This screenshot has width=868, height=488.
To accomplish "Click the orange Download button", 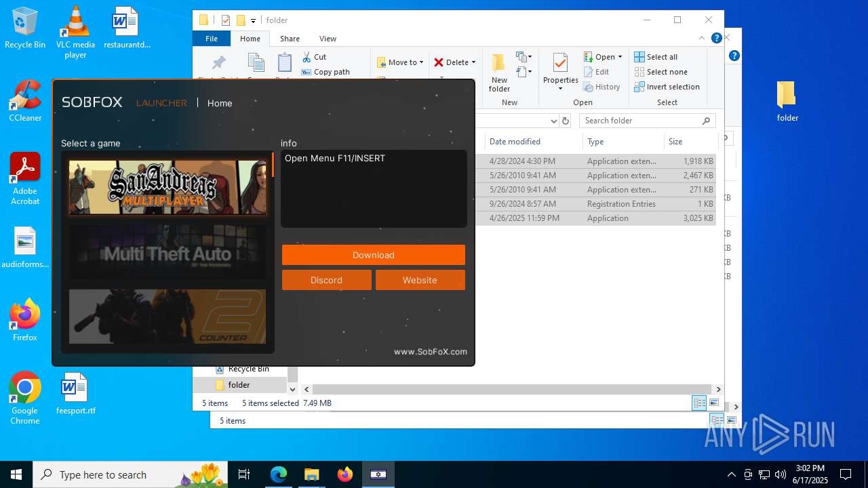I will (x=374, y=255).
